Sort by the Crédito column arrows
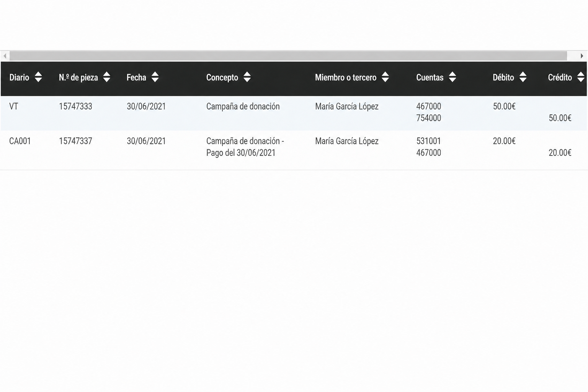Screen dimensions: 588x392 (x=581, y=77)
